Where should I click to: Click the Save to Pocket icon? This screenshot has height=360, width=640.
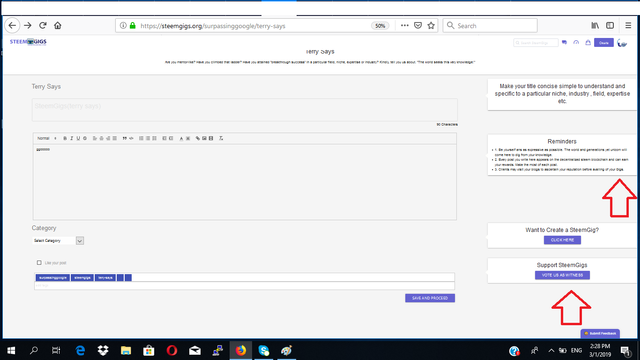(418, 26)
